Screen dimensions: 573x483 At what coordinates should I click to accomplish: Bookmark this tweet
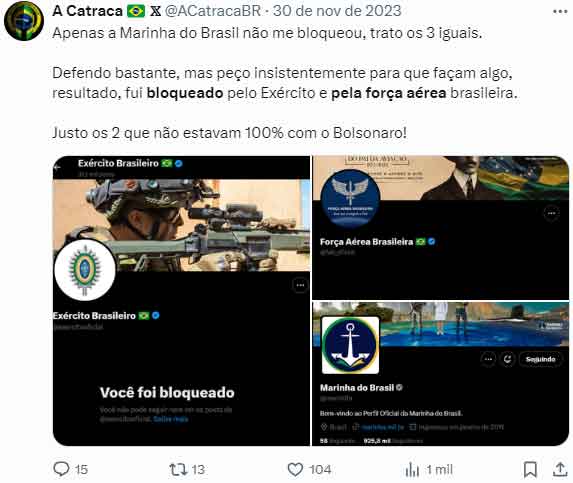point(530,469)
